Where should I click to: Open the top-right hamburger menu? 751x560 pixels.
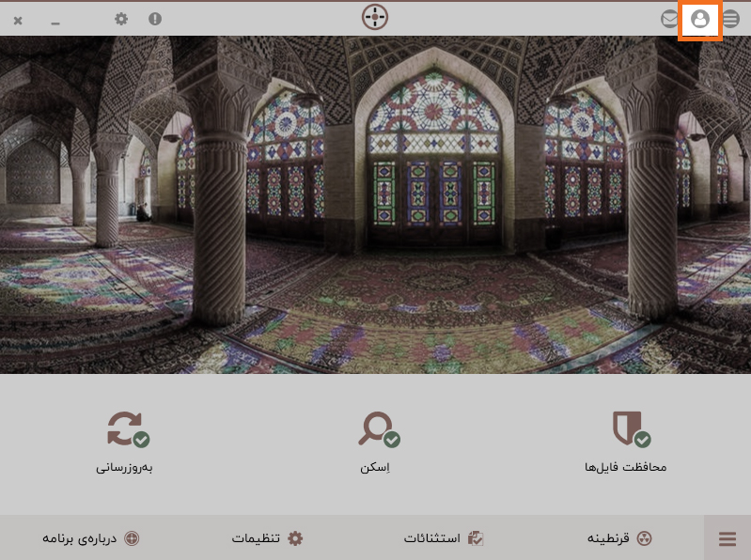(x=730, y=19)
